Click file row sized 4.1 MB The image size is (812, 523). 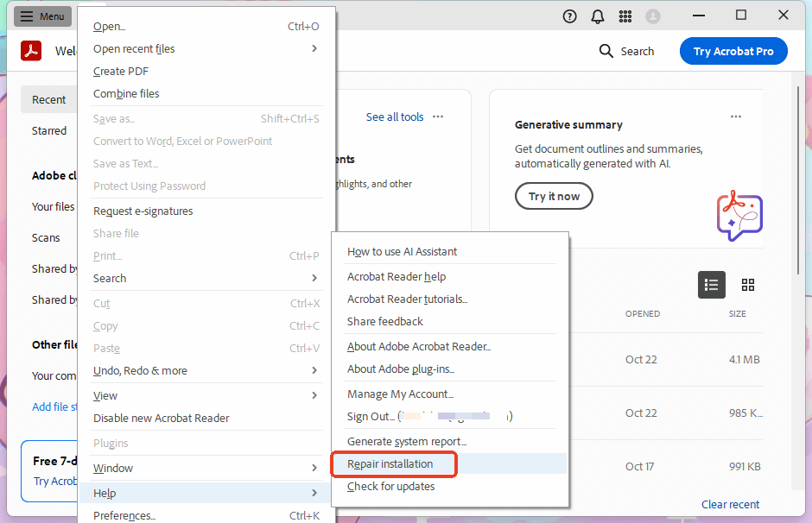665,360
